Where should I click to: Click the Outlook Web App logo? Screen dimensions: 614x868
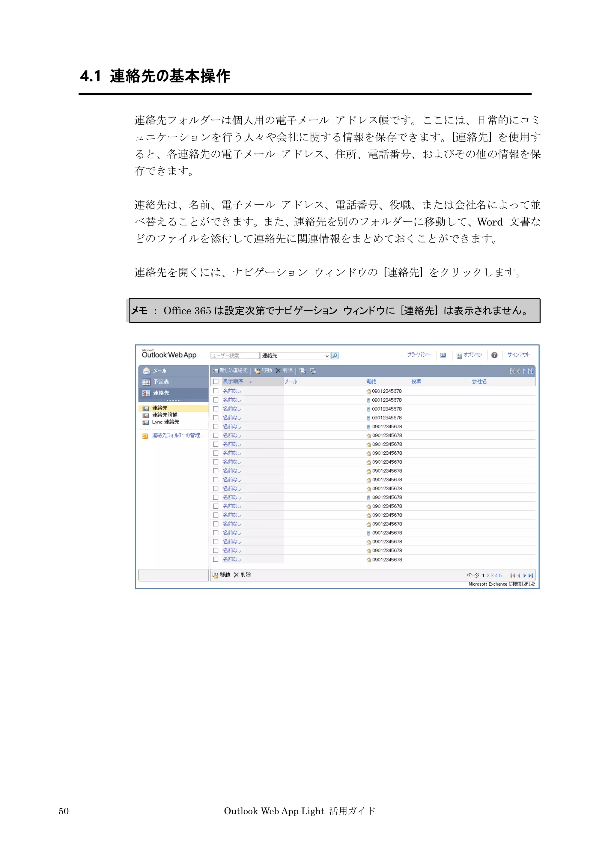(169, 354)
